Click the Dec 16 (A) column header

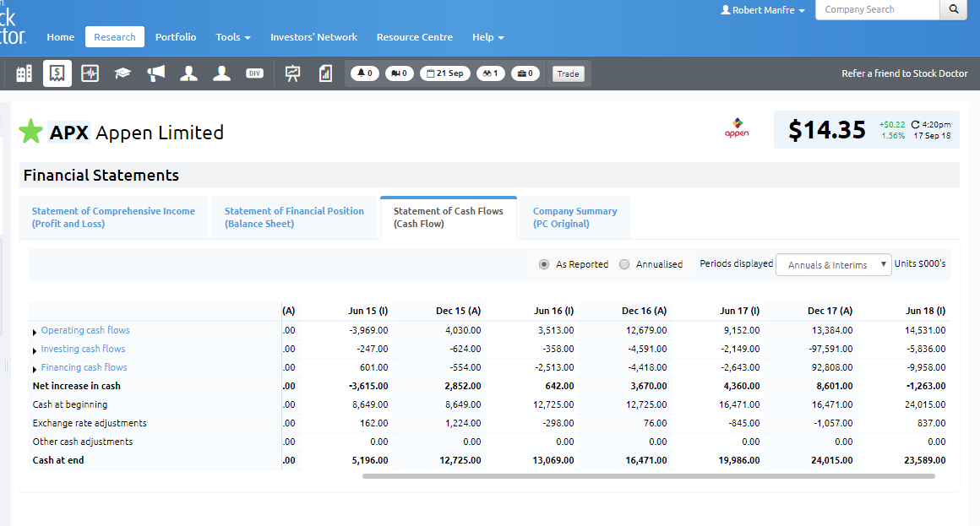click(645, 311)
